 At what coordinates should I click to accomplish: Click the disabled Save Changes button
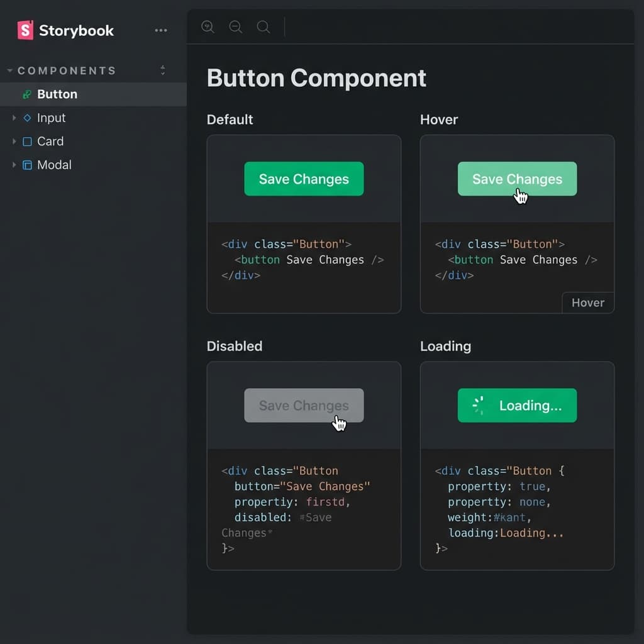304,405
